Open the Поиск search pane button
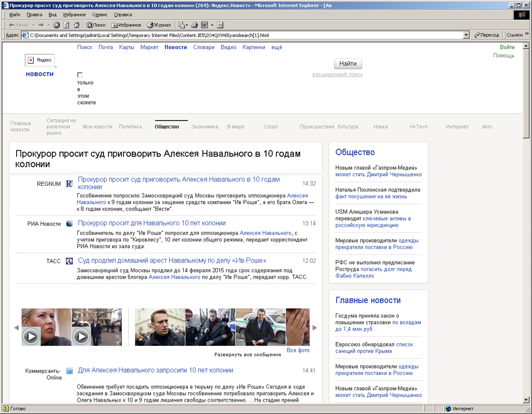 point(96,25)
